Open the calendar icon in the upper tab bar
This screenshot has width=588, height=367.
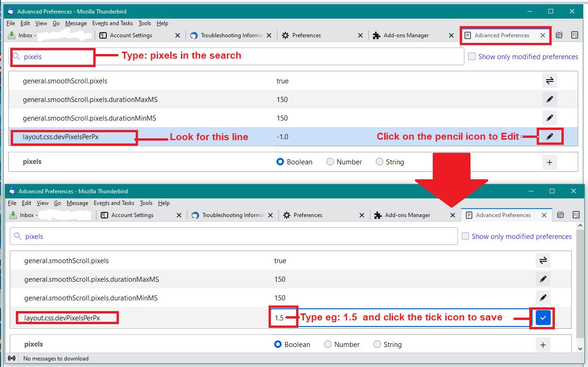pos(559,35)
